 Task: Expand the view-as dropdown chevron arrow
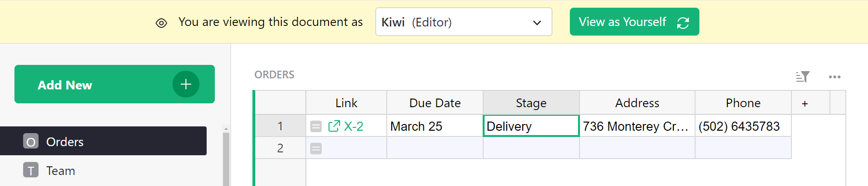coord(537,23)
